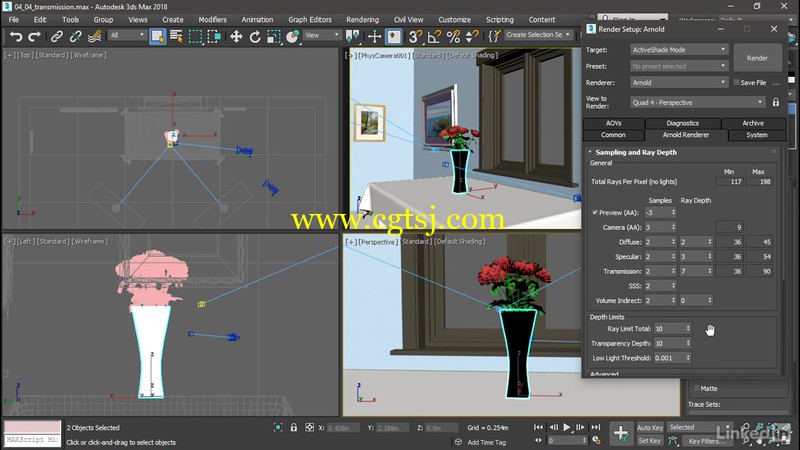Toggle Keyboard Shortcut Override icon

(x=394, y=36)
